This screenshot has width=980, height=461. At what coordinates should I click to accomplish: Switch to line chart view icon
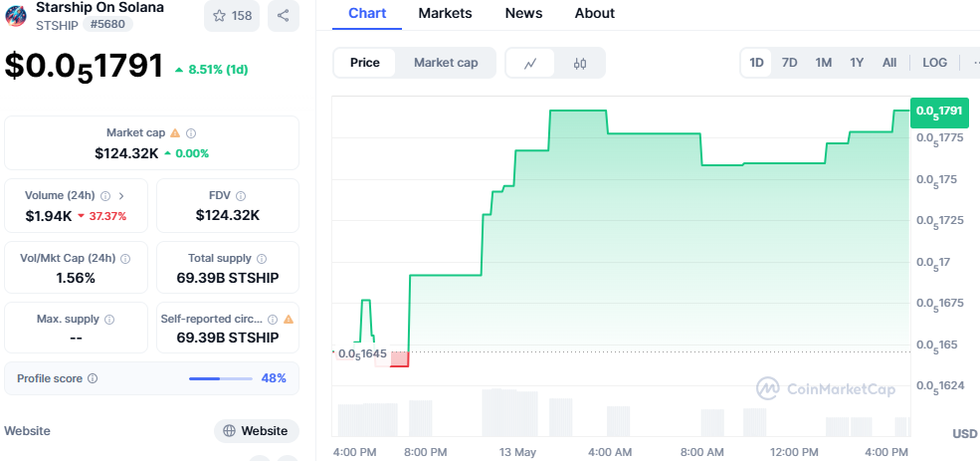click(530, 63)
